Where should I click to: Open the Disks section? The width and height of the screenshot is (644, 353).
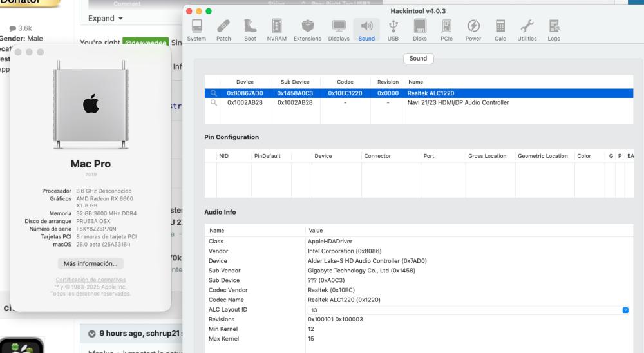coord(420,30)
